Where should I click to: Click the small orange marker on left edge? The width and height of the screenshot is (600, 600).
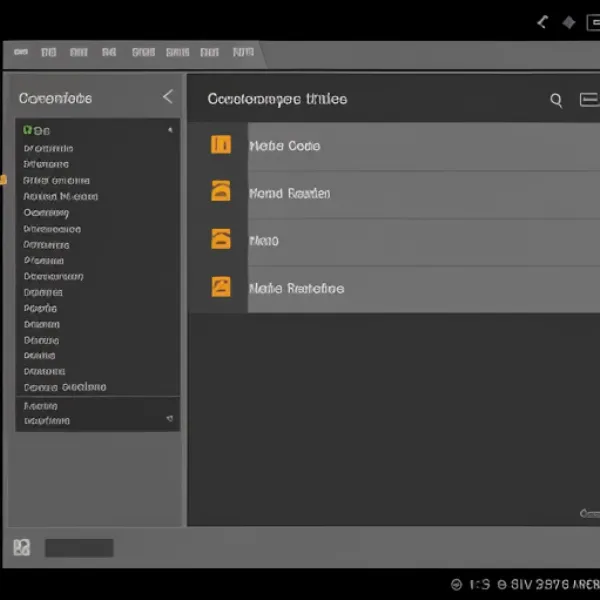pyautogui.click(x=3, y=179)
